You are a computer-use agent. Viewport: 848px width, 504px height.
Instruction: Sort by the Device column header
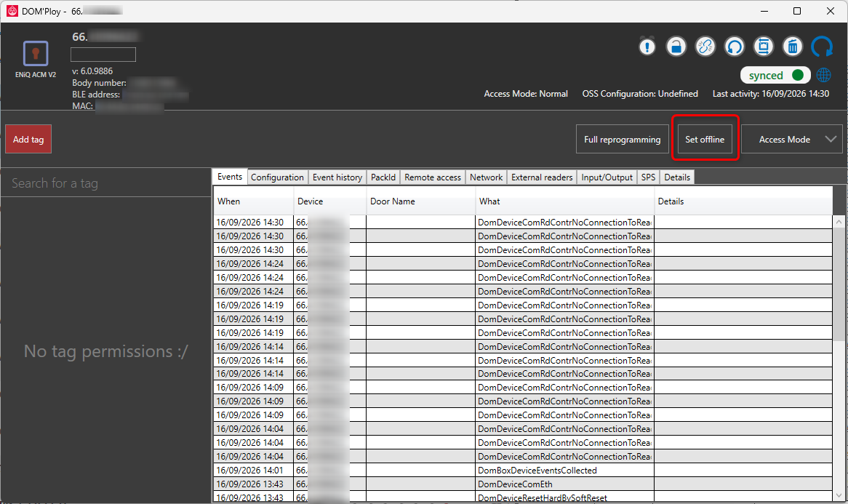330,201
